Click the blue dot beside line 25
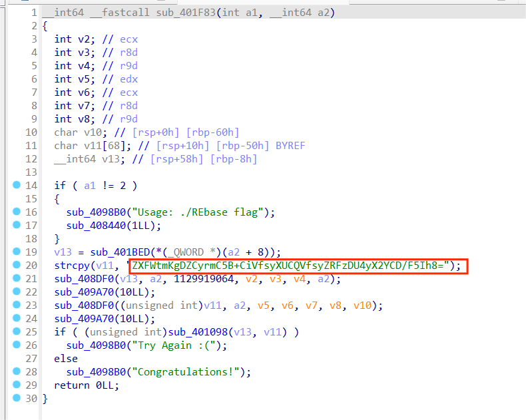 point(17,331)
